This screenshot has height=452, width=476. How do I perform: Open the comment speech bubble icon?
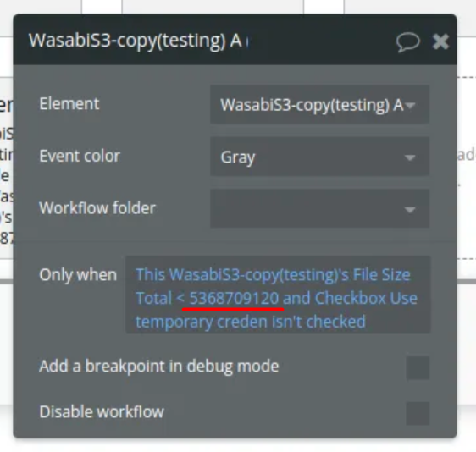pyautogui.click(x=408, y=41)
